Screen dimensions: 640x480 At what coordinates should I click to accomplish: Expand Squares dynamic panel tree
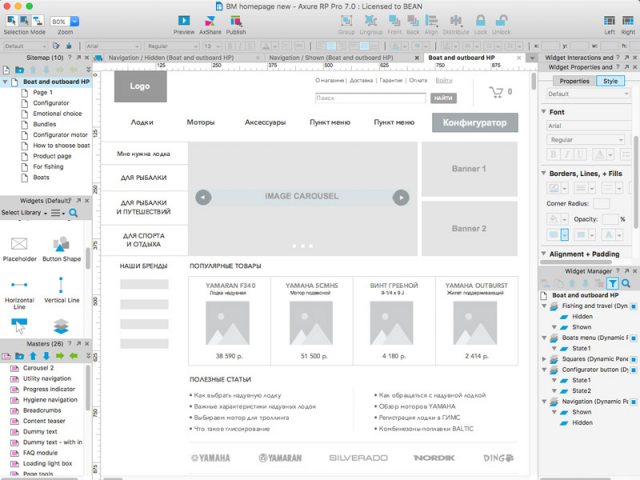click(544, 359)
